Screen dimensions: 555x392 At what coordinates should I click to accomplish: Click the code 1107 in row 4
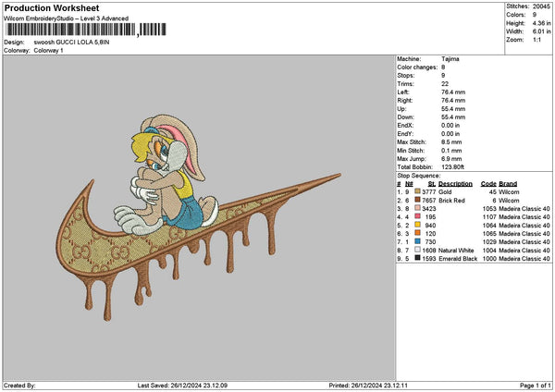click(x=489, y=217)
